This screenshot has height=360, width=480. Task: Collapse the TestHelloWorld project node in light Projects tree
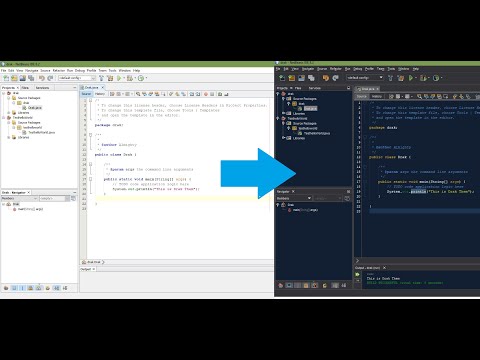point(4,118)
